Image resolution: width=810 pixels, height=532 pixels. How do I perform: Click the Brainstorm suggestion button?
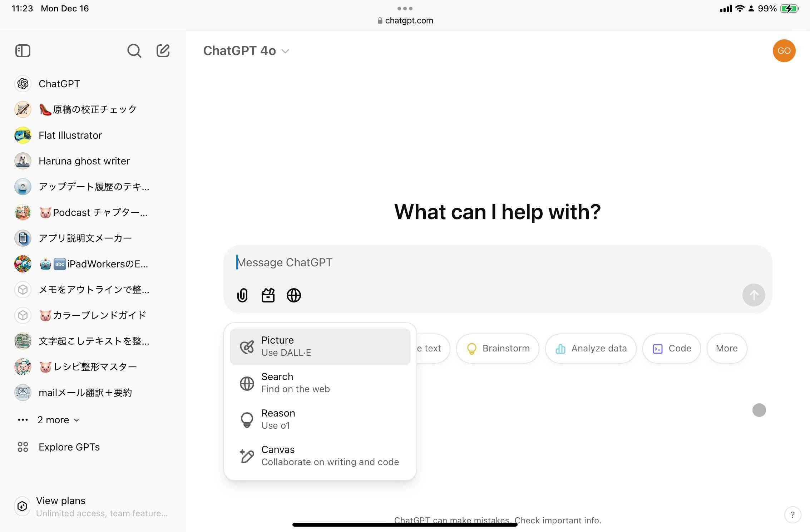tap(498, 348)
